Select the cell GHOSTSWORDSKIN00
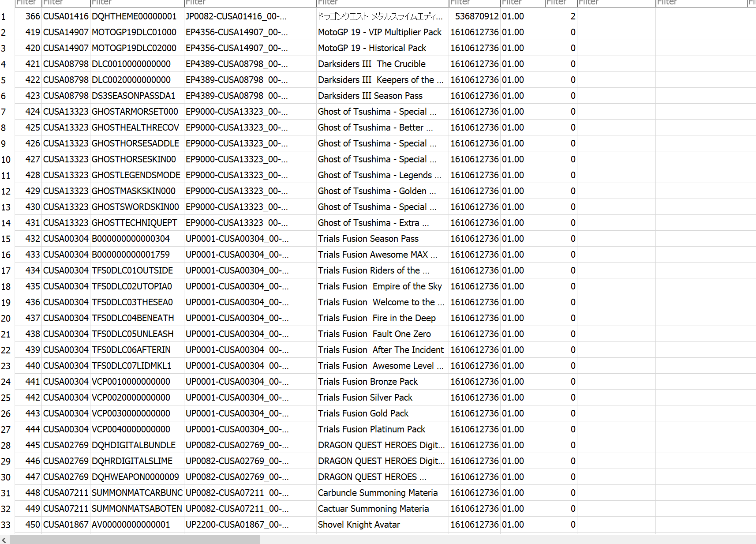Screen dimensions: 756x544 click(137, 207)
